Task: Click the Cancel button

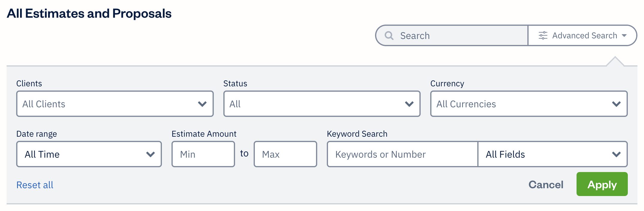Action: (x=546, y=185)
